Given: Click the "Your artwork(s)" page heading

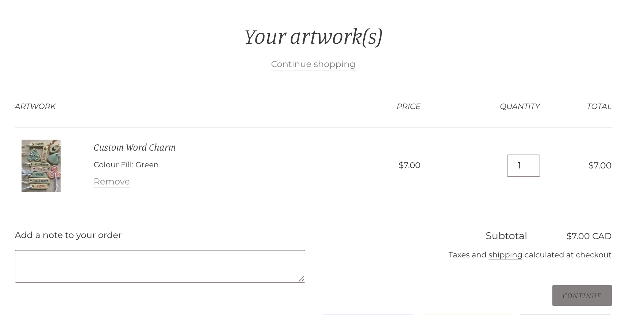Looking at the screenshot, I should 313,37.
